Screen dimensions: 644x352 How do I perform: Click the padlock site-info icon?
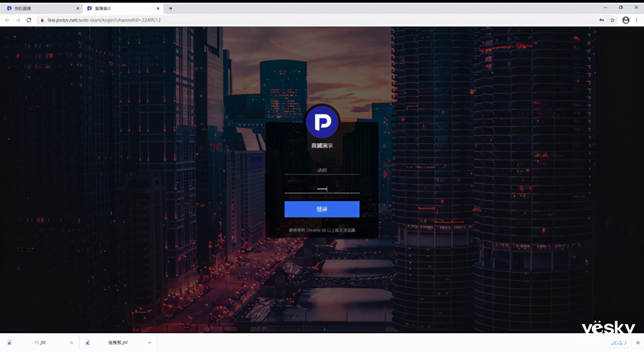(x=42, y=20)
